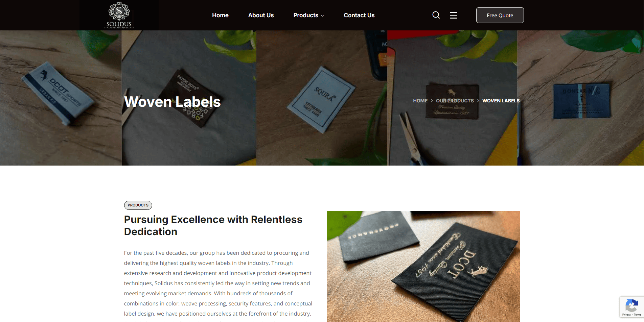Click the reCAPTCHA Privacy link
644x322 pixels.
(x=626, y=315)
